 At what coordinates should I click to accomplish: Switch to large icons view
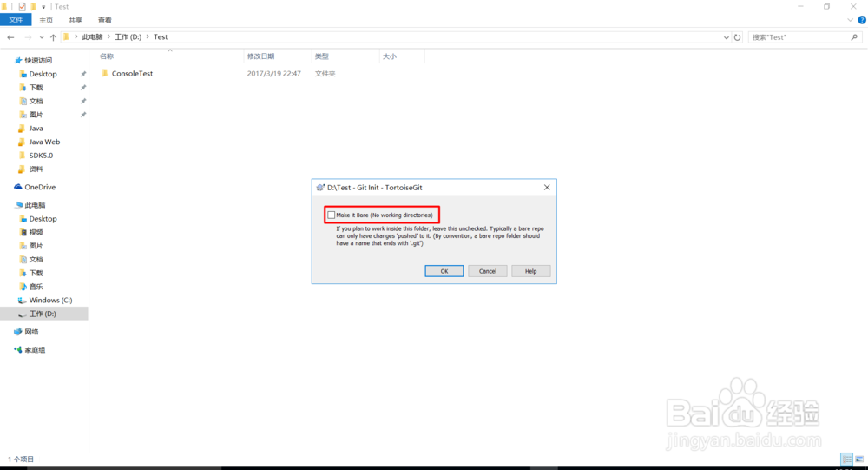click(859, 459)
